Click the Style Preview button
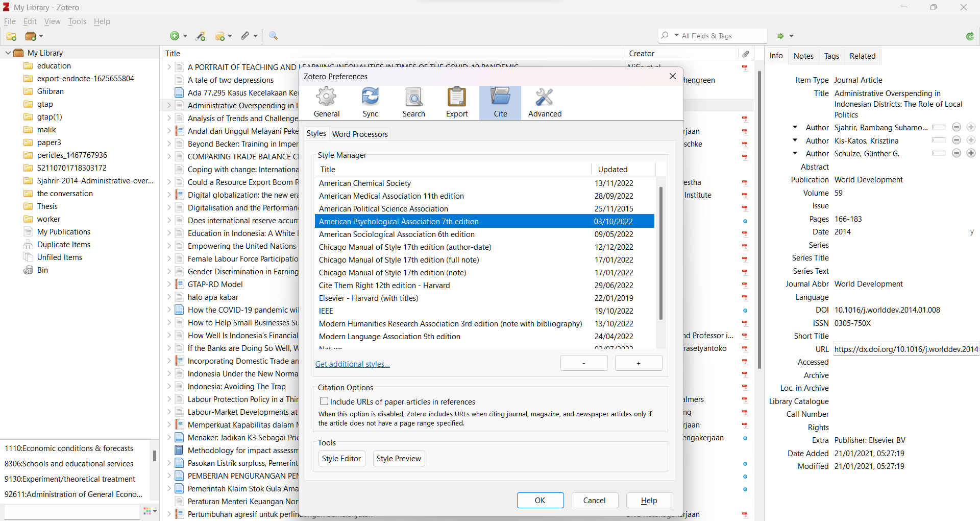Image resolution: width=980 pixels, height=521 pixels. pyautogui.click(x=399, y=459)
